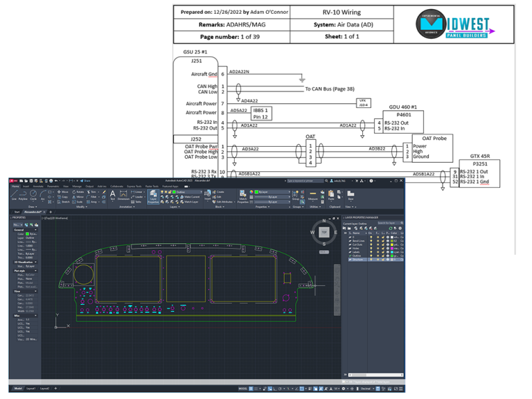Choose the Arc drawing tool
This screenshot has height=399, width=532.
[x=43, y=195]
